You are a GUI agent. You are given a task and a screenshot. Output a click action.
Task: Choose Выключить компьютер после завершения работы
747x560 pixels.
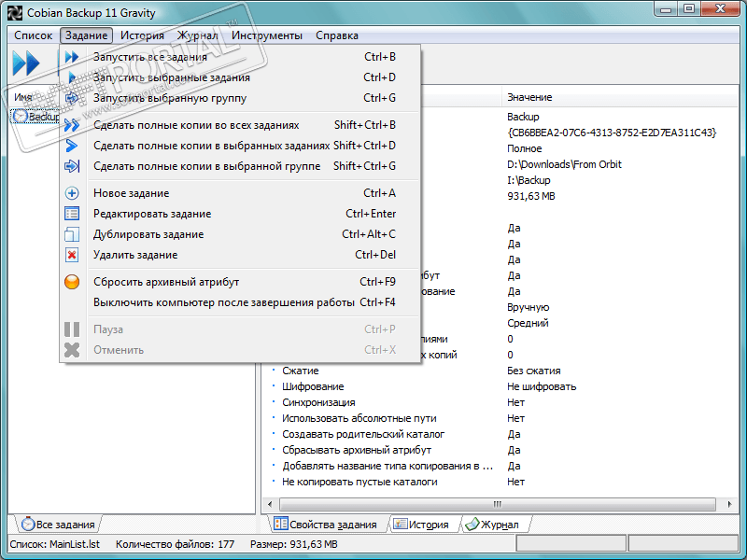[x=241, y=302]
